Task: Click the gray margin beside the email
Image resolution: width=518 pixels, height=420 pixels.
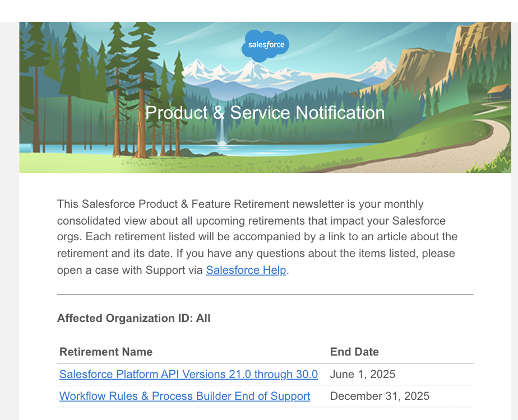Action: pyautogui.click(x=9, y=224)
